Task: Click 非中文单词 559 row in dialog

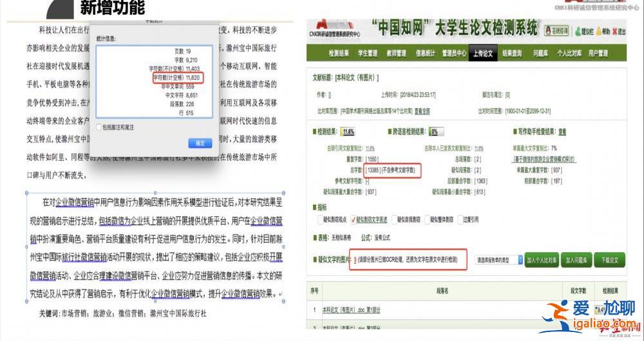Action: pos(178,87)
